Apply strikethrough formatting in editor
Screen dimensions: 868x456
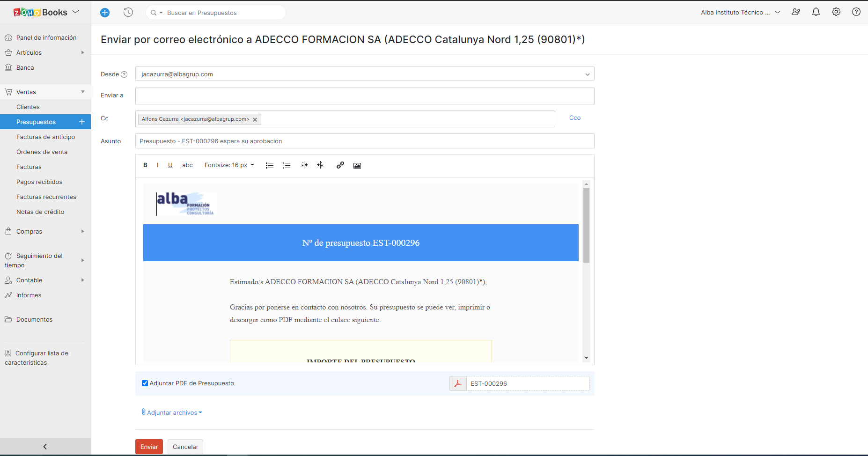click(187, 165)
